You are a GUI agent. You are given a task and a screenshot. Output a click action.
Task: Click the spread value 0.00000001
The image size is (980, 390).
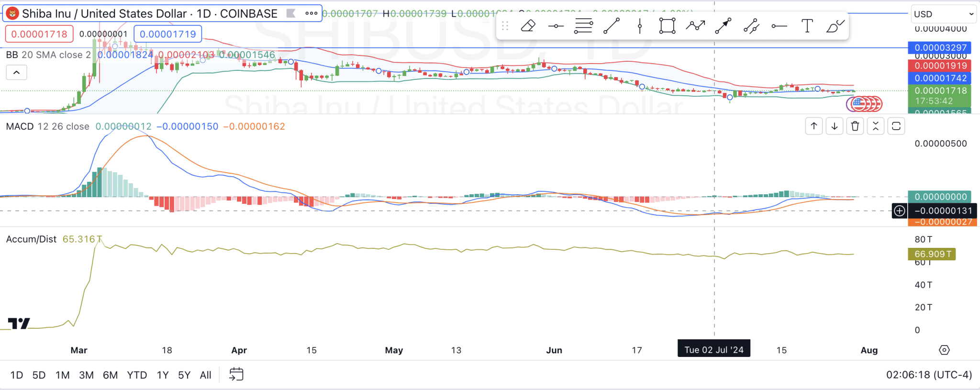point(103,34)
